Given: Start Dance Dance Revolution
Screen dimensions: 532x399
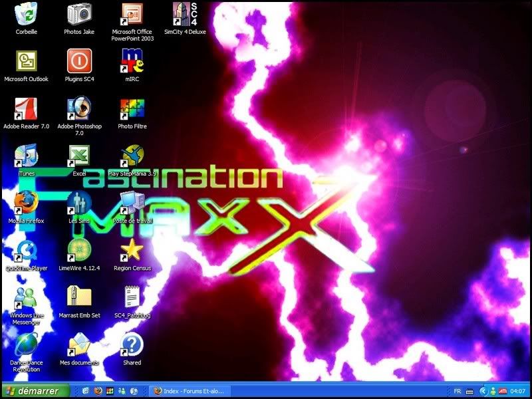Looking at the screenshot, I should [25, 346].
